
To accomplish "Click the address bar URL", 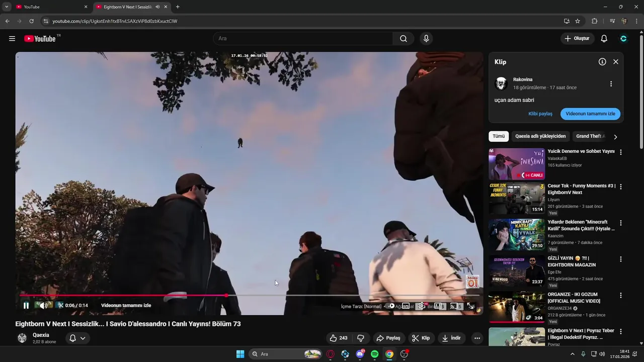I will 115,21.
